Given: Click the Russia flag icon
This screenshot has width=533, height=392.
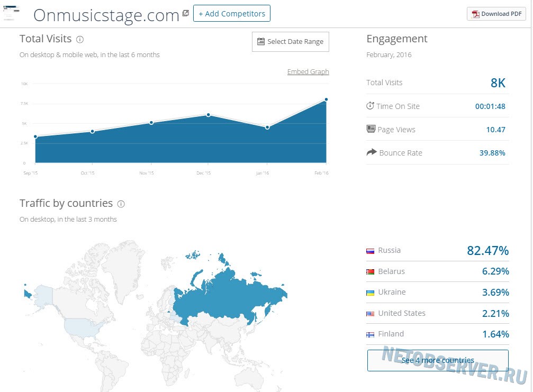Looking at the screenshot, I should tap(370, 251).
